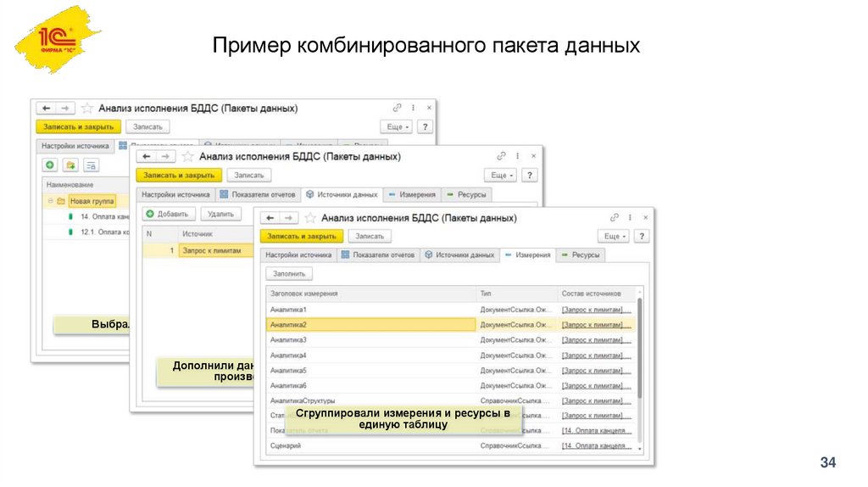
Task: Switch to Показатели отчетов tab in middle window
Action: pos(258,194)
